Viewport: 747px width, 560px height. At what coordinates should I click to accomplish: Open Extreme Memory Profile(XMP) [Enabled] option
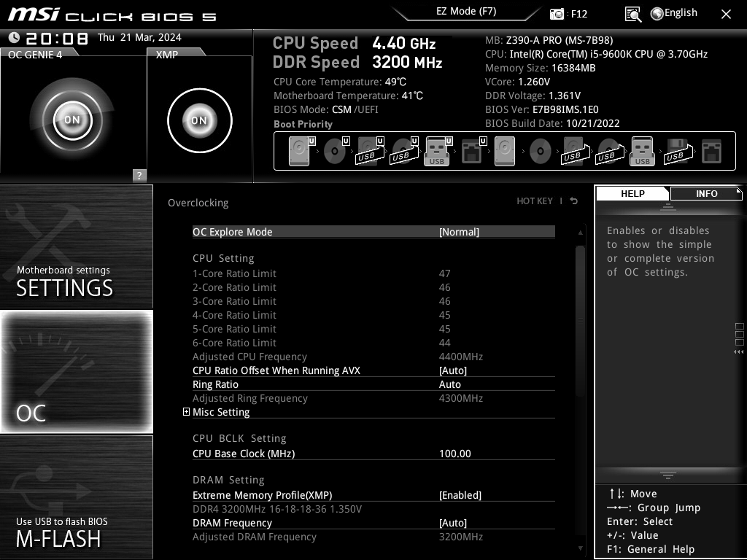point(373,495)
